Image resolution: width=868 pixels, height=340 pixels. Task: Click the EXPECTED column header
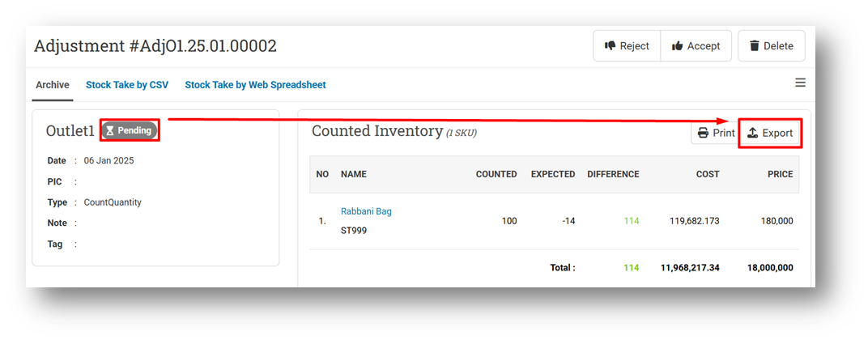pyautogui.click(x=553, y=174)
